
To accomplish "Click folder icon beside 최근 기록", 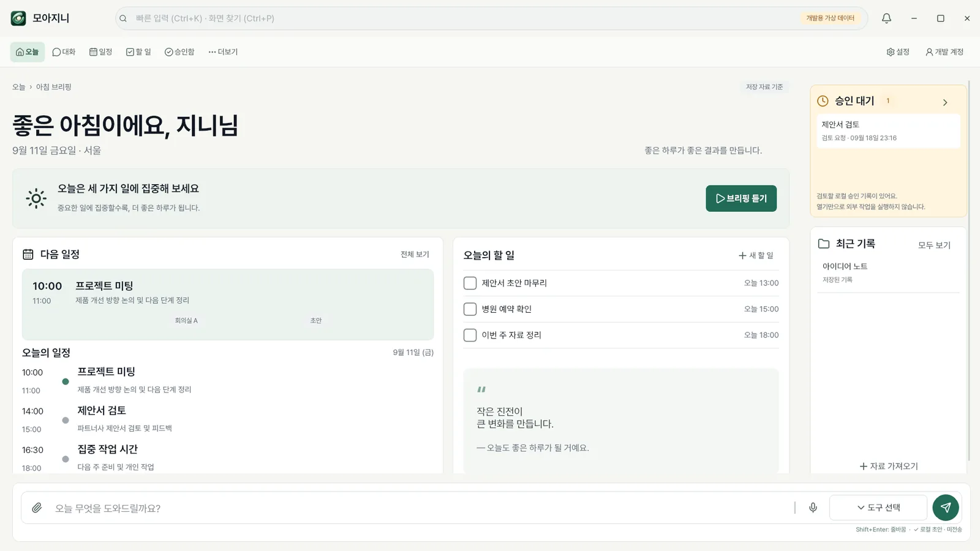I will tap(824, 244).
